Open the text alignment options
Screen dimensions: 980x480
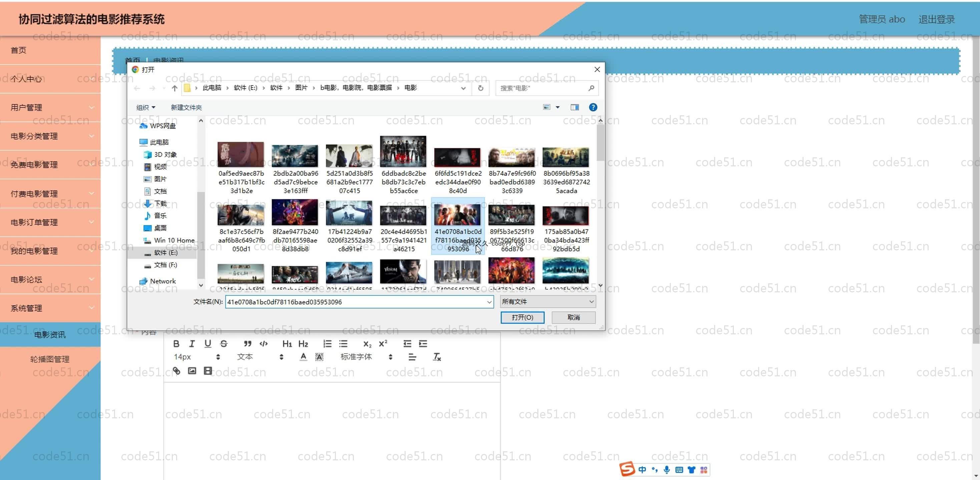(x=412, y=357)
